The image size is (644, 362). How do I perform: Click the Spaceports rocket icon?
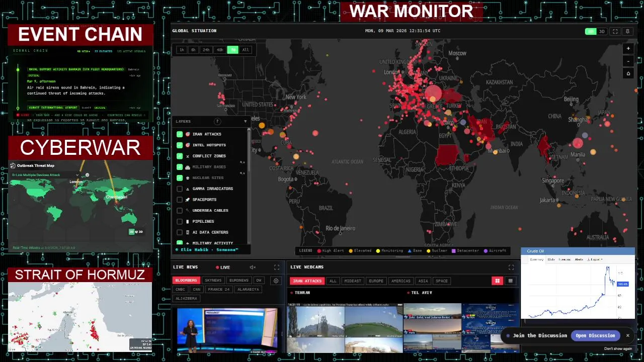(188, 200)
